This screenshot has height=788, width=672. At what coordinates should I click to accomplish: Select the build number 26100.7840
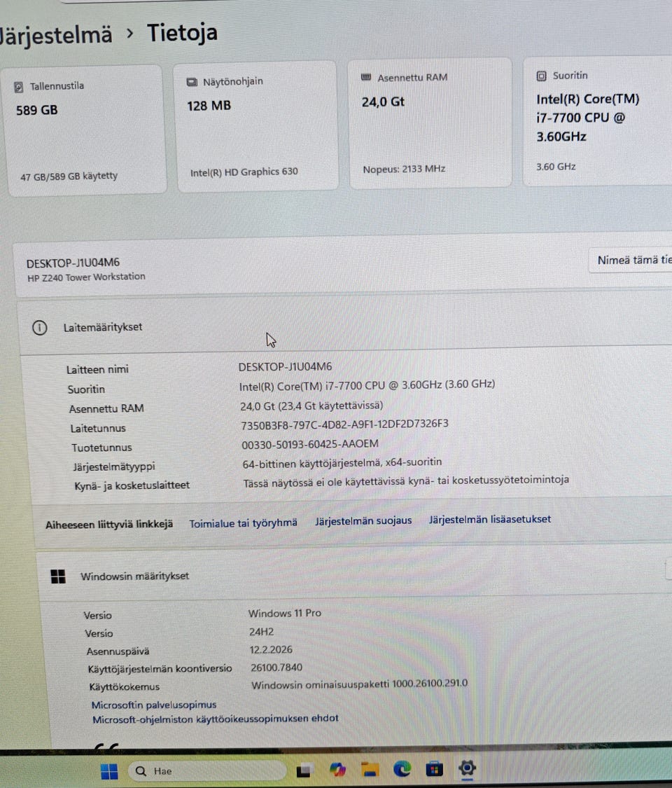pos(276,668)
